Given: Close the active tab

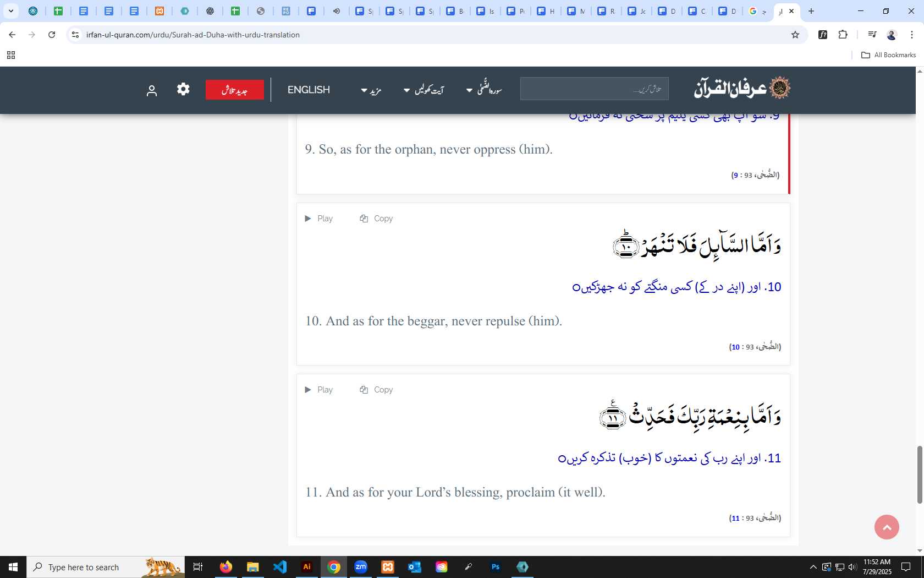Looking at the screenshot, I should coord(791,11).
